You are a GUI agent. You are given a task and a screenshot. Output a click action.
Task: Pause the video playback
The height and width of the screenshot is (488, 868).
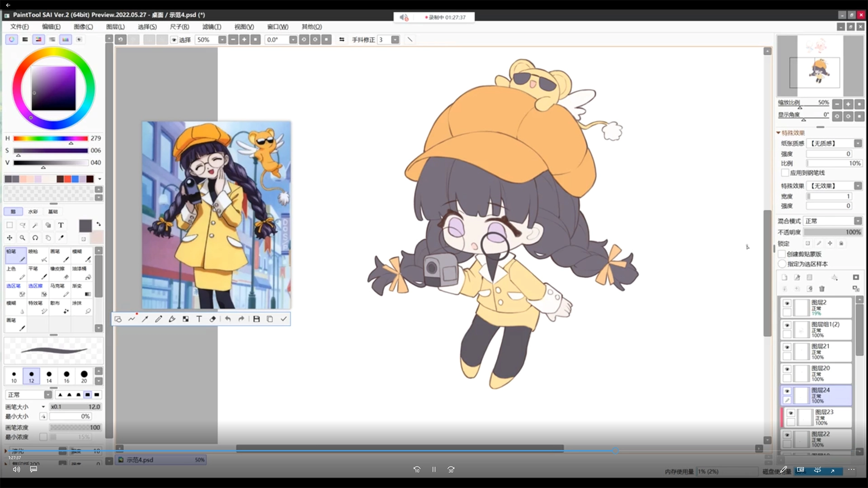pyautogui.click(x=434, y=469)
